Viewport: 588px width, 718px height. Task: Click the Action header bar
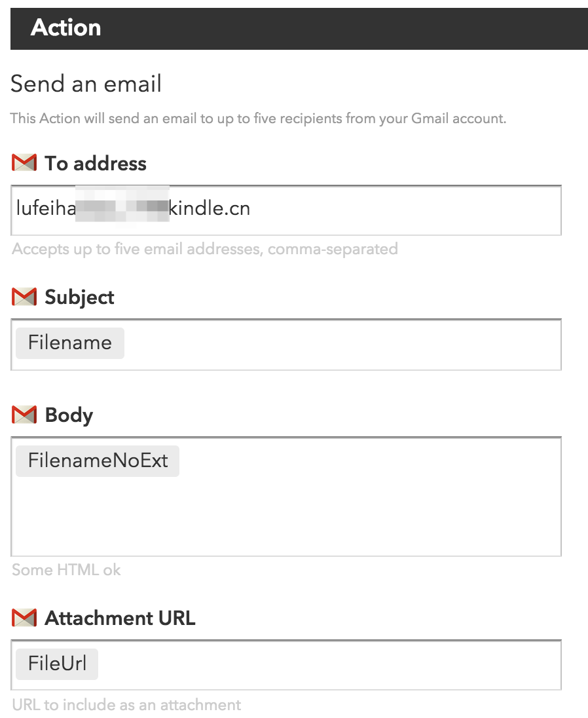tap(294, 28)
